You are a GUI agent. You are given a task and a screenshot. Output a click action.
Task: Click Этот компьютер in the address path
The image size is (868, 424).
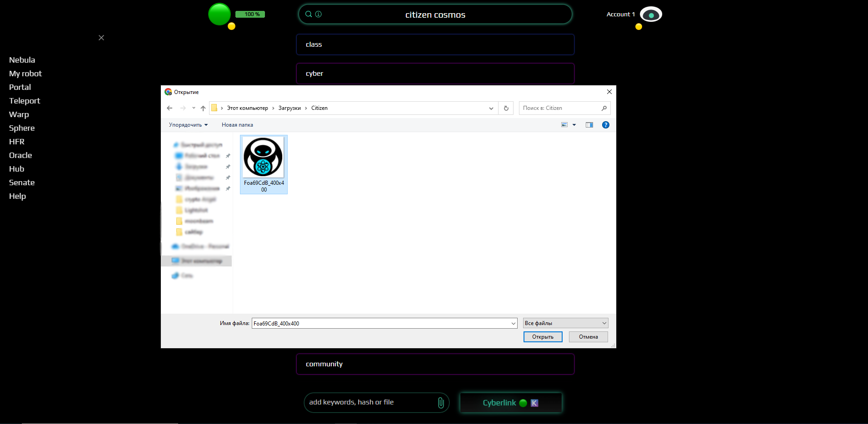click(248, 108)
